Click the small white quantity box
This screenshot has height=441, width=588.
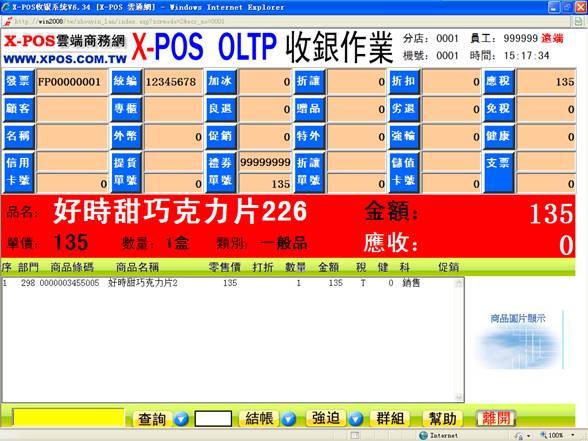(x=213, y=418)
